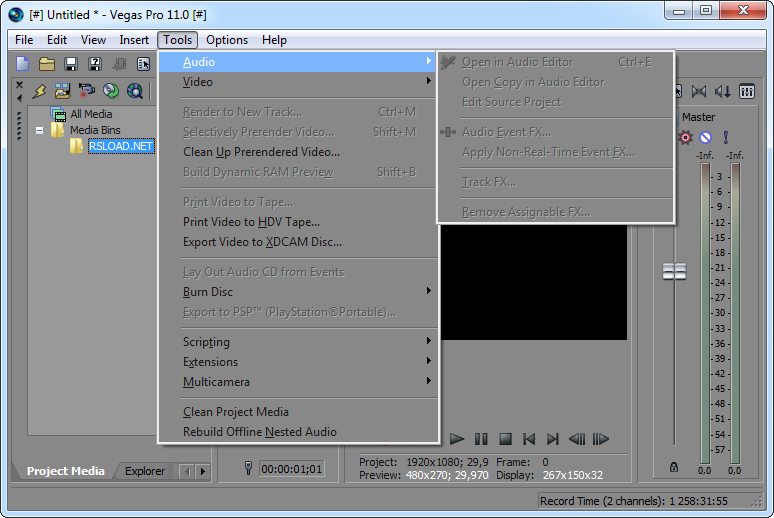
Task: Click the left Master peak meter
Action: 705,313
